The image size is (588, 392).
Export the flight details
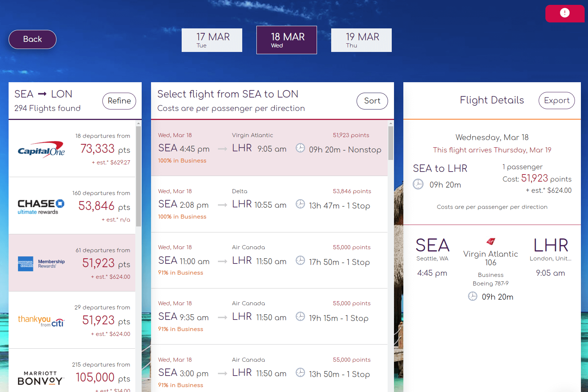coord(557,101)
